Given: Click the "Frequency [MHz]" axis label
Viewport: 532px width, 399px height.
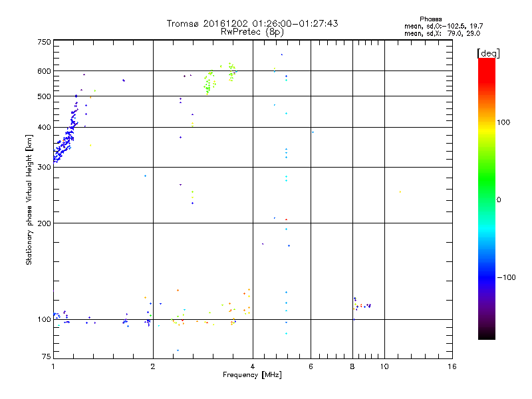Looking at the screenshot, I should (x=252, y=374).
